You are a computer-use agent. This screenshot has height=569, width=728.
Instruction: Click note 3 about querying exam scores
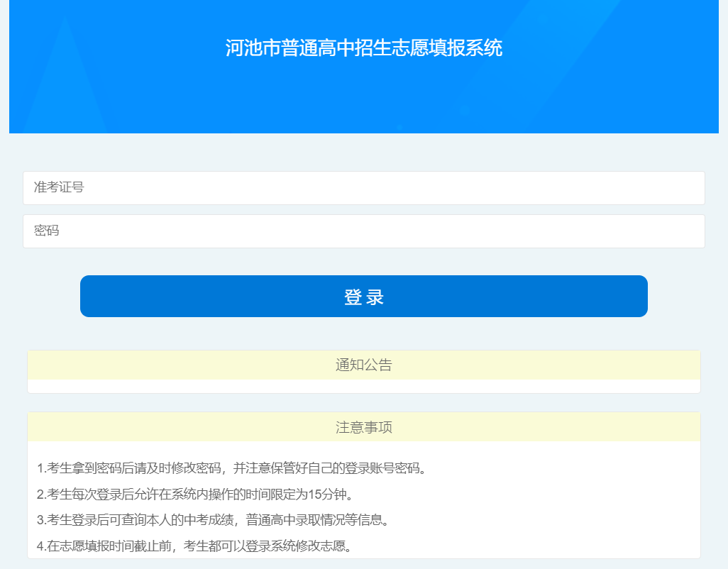tap(213, 520)
